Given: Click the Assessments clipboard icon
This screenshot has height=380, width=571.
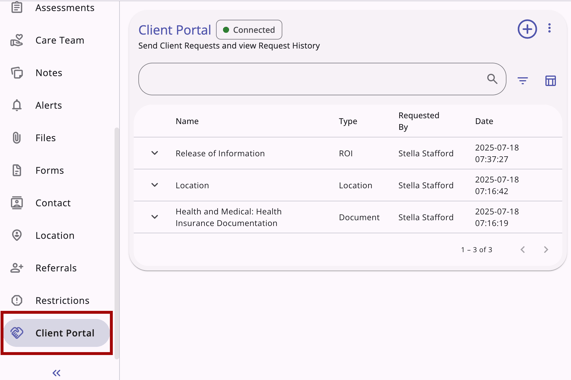Looking at the screenshot, I should coord(17,7).
